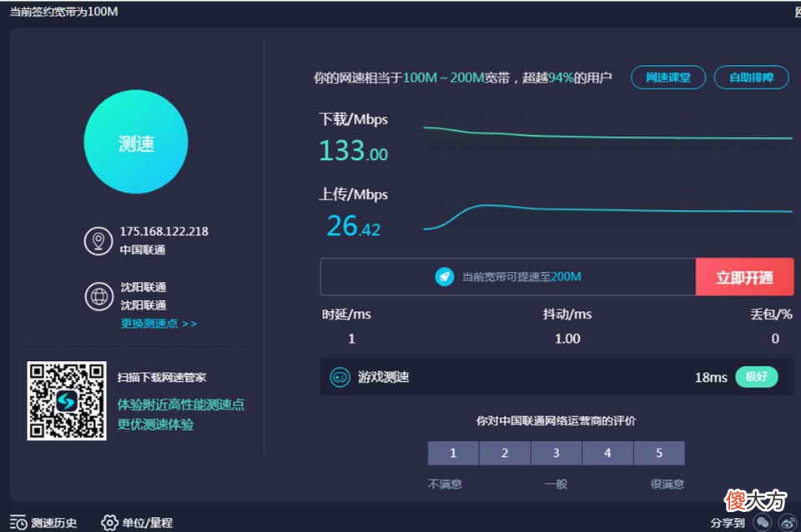The width and height of the screenshot is (801, 532).
Task: Open 更换测速点 link
Action: [x=159, y=324]
